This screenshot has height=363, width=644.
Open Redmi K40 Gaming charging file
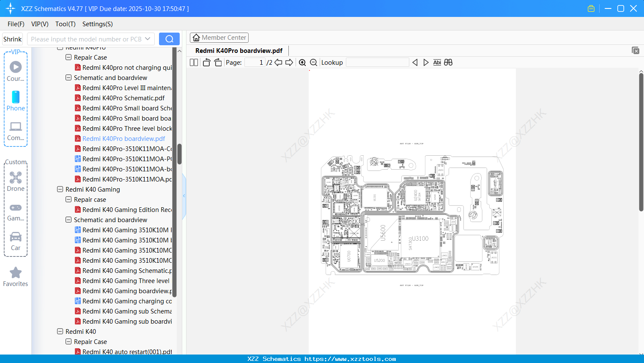pyautogui.click(x=123, y=301)
